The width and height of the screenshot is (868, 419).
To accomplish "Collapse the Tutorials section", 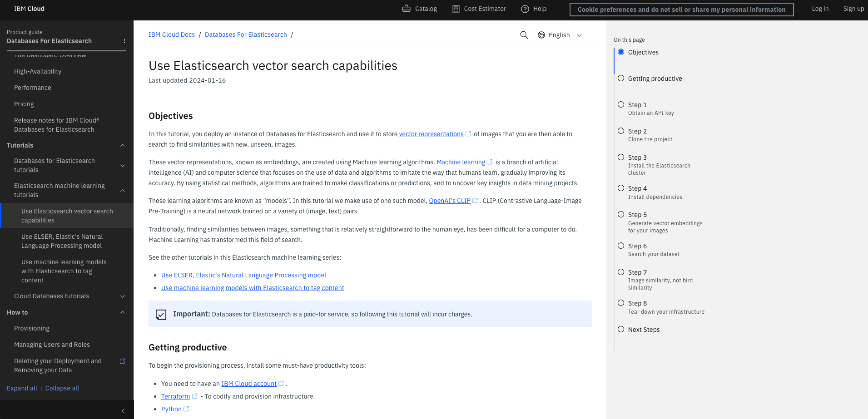I will click(x=122, y=145).
